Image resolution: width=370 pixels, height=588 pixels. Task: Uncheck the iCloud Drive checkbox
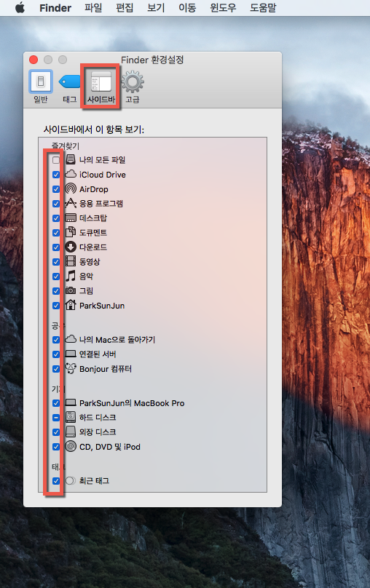(56, 175)
